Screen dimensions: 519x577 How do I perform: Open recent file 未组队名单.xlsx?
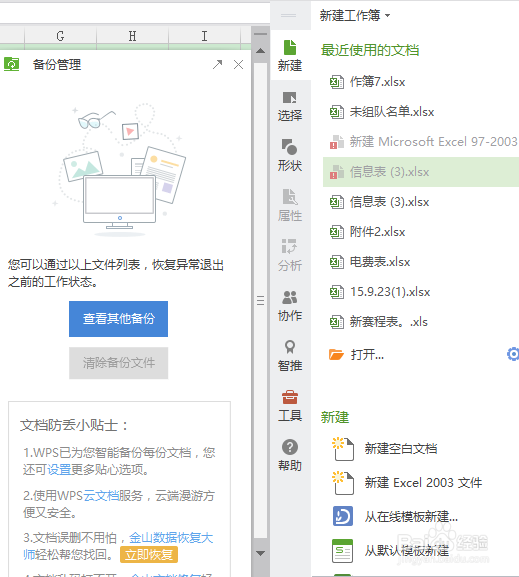click(392, 112)
